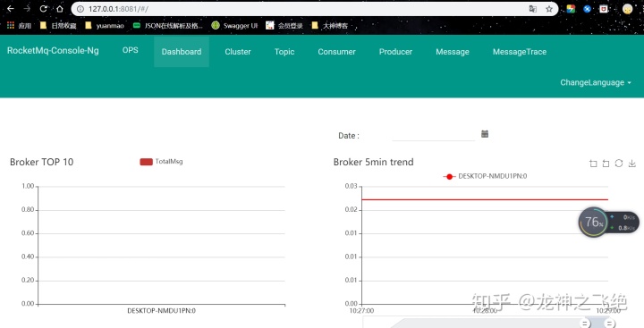The width and height of the screenshot is (644, 328).
Task: Click the Broker 5min trend title
Action: click(x=373, y=162)
